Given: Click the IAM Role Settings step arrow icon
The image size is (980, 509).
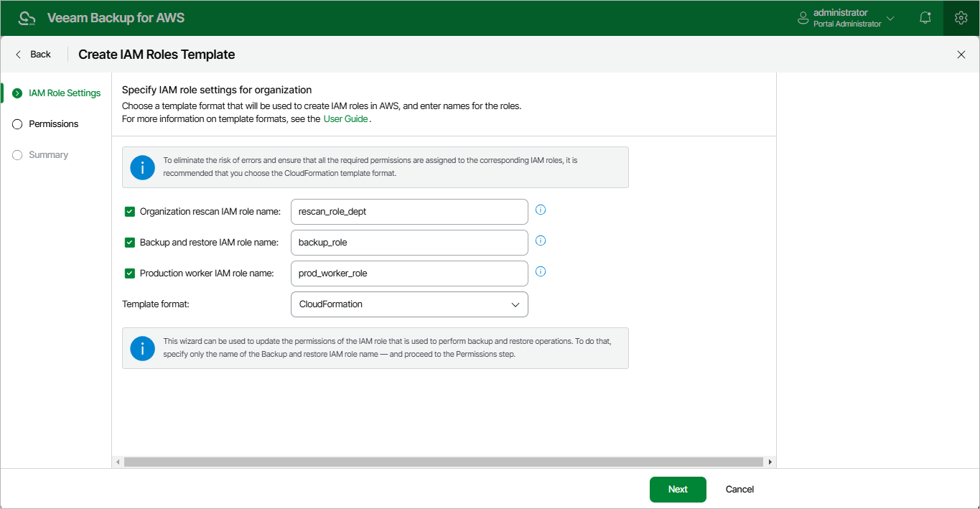Looking at the screenshot, I should [17, 93].
